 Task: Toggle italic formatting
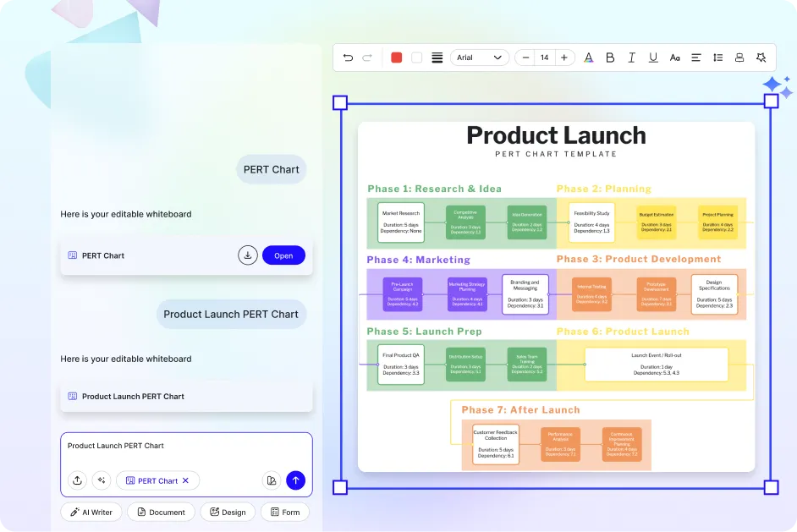click(x=631, y=58)
